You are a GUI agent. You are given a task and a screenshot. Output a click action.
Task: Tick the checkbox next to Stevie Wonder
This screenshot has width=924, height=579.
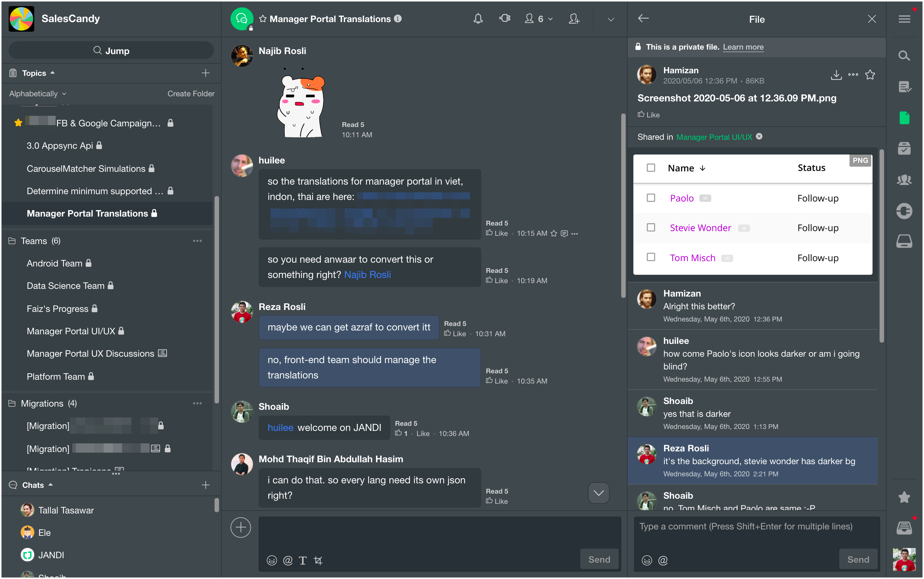tap(651, 227)
